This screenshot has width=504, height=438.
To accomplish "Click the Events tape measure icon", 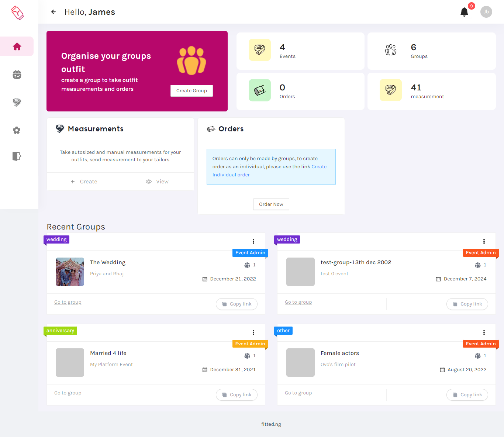I will tap(260, 50).
